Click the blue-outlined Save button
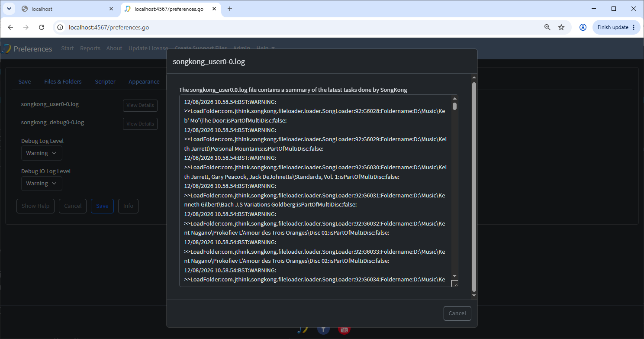 click(x=102, y=206)
